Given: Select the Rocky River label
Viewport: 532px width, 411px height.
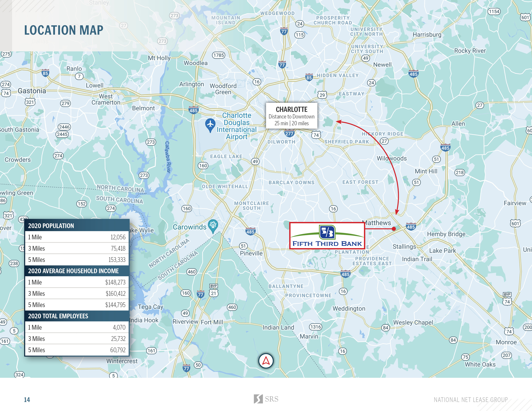Looking at the screenshot, I should (x=470, y=51).
